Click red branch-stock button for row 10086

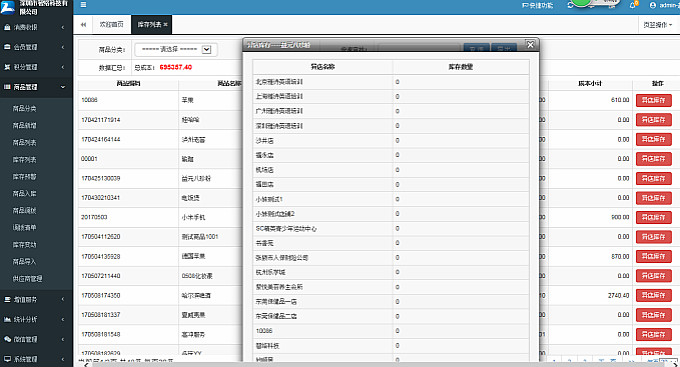tap(654, 100)
